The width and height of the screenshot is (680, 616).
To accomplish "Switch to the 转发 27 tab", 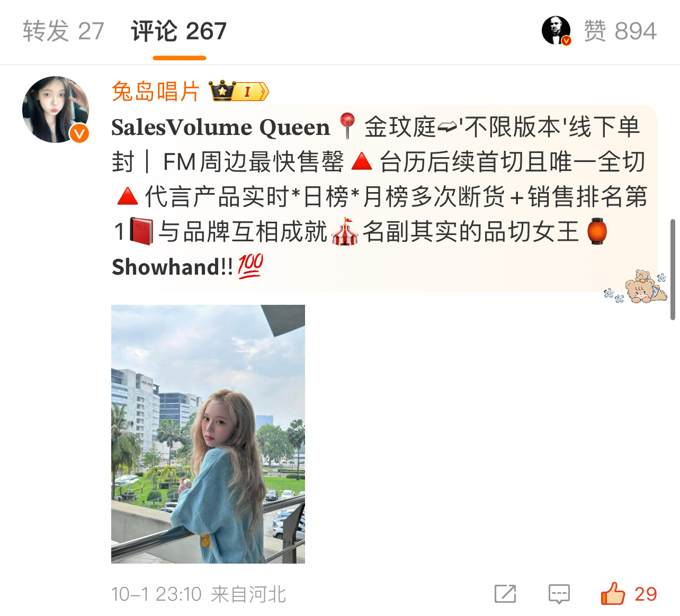I will click(x=64, y=31).
